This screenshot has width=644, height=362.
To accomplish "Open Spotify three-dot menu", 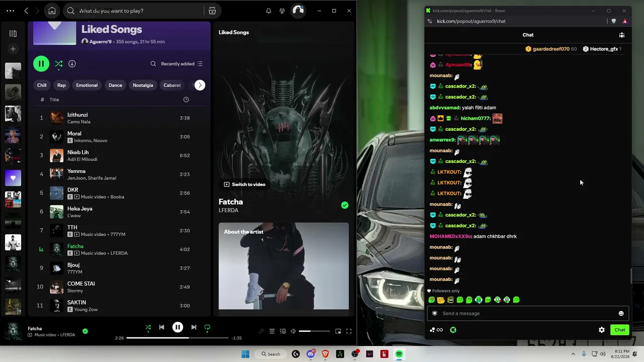I will point(10,11).
